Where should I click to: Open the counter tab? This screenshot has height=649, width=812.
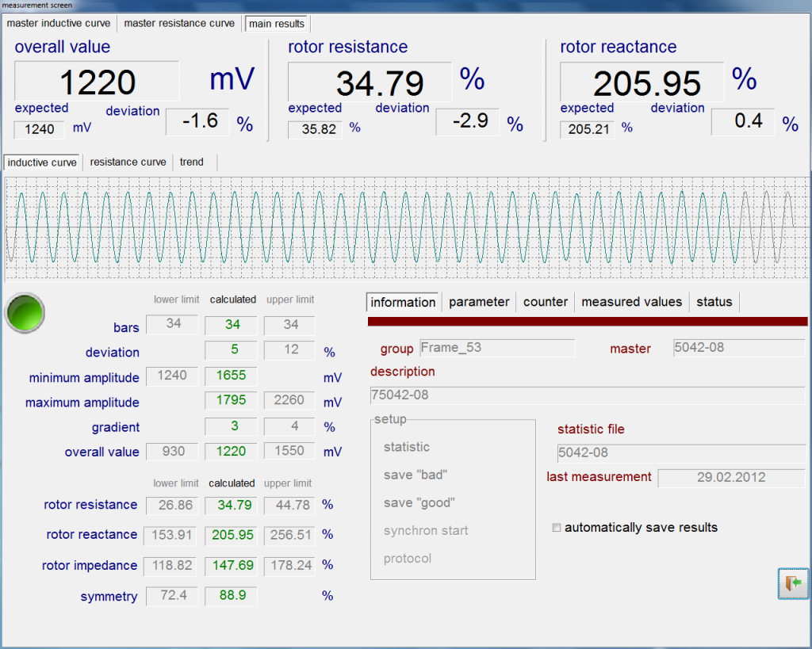tap(546, 302)
